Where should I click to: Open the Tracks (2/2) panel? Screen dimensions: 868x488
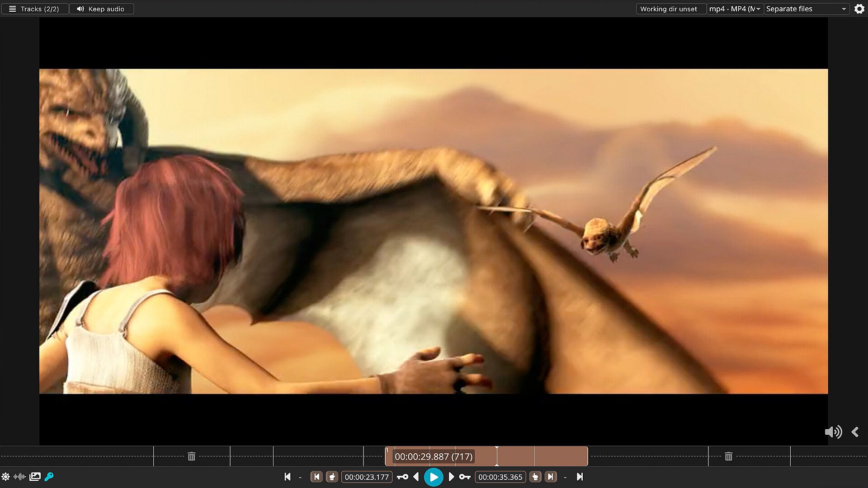click(34, 9)
